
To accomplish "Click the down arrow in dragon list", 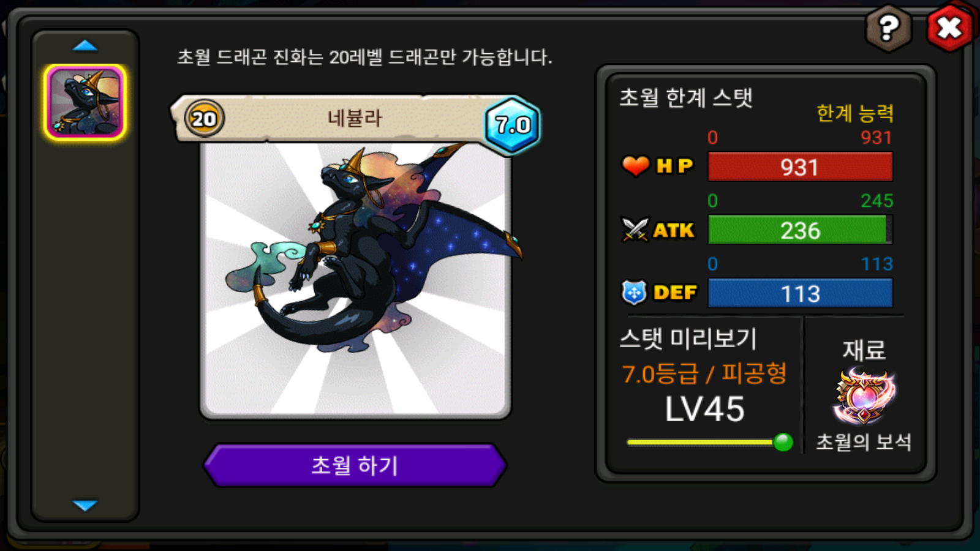I will [x=85, y=505].
